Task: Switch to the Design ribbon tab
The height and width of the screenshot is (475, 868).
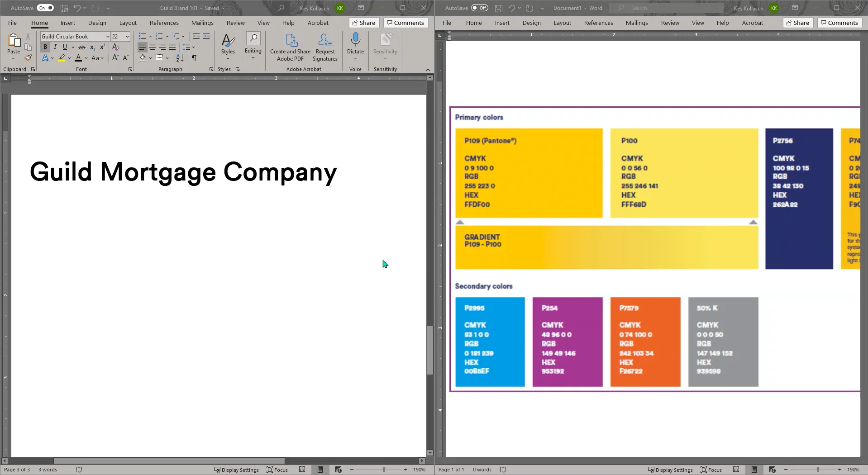Action: [x=97, y=23]
